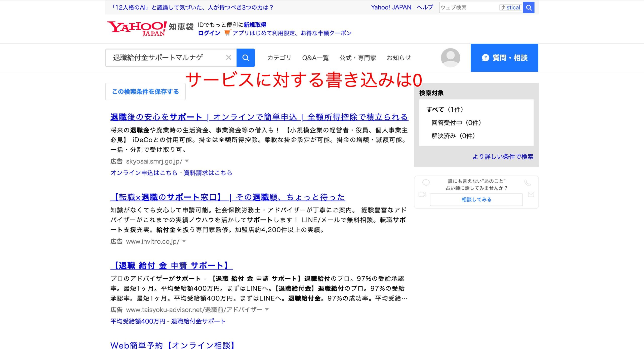Open the half-price coupon app link
The width and height of the screenshot is (644, 349).
(292, 33)
